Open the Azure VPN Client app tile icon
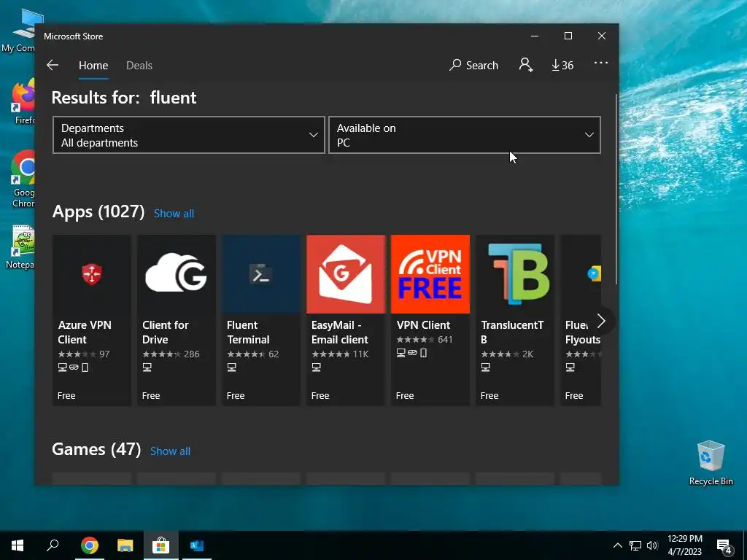747x560 pixels. click(x=92, y=274)
